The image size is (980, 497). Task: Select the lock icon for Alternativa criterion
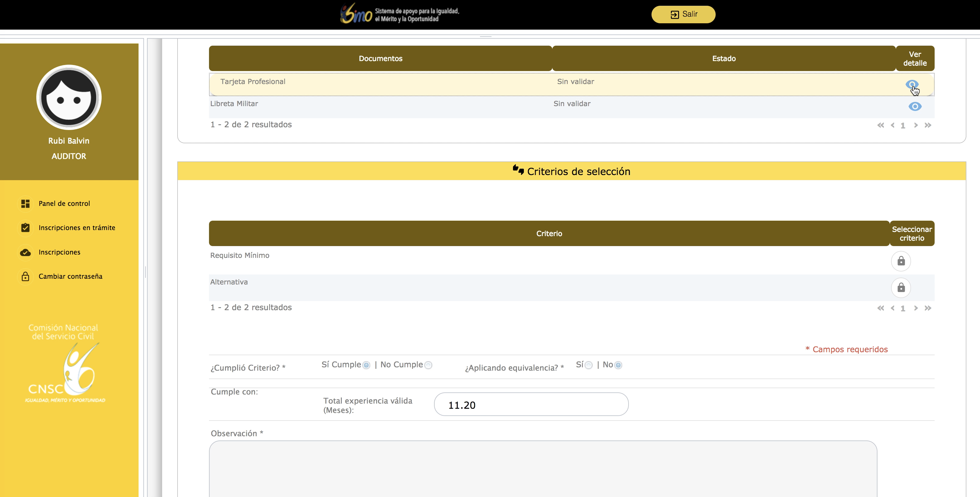click(x=900, y=288)
